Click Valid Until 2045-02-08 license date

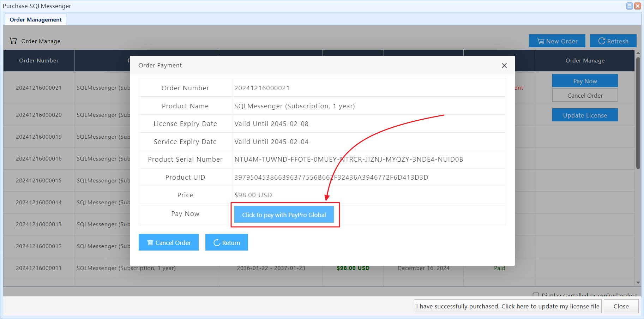[271, 124]
